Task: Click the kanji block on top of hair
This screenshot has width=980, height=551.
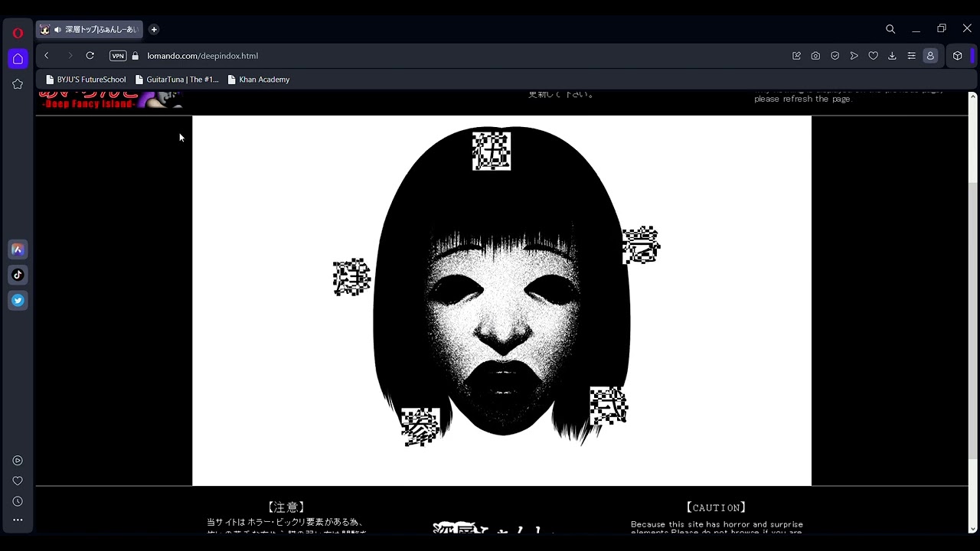Action: pos(492,151)
